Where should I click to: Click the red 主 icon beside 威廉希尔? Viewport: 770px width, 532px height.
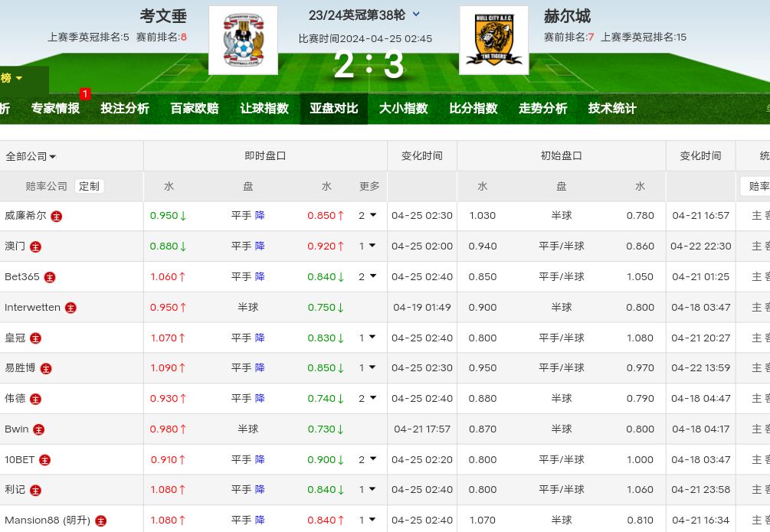pyautogui.click(x=57, y=217)
